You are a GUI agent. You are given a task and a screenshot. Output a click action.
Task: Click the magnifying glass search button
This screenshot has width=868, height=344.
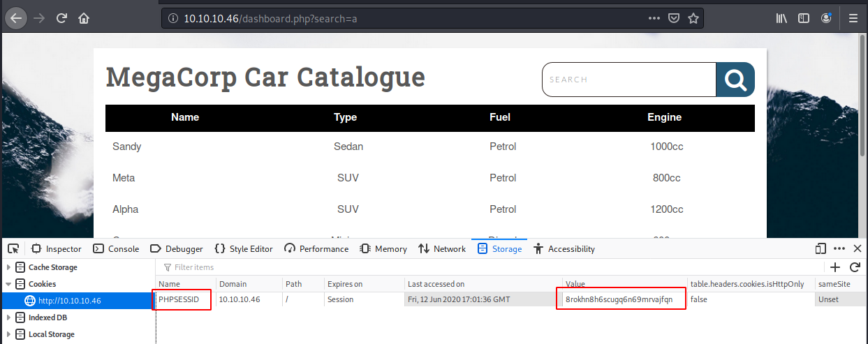[735, 80]
